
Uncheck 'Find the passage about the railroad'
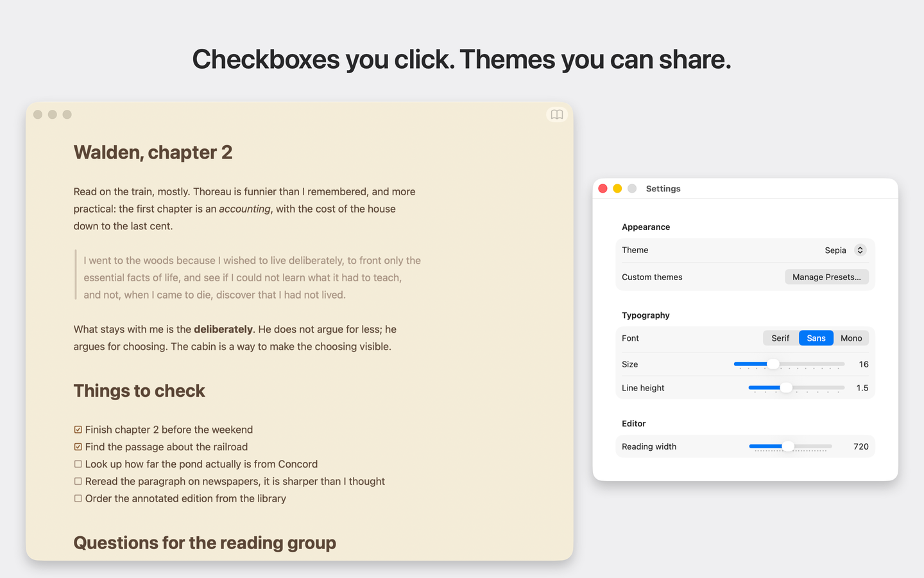(x=78, y=447)
